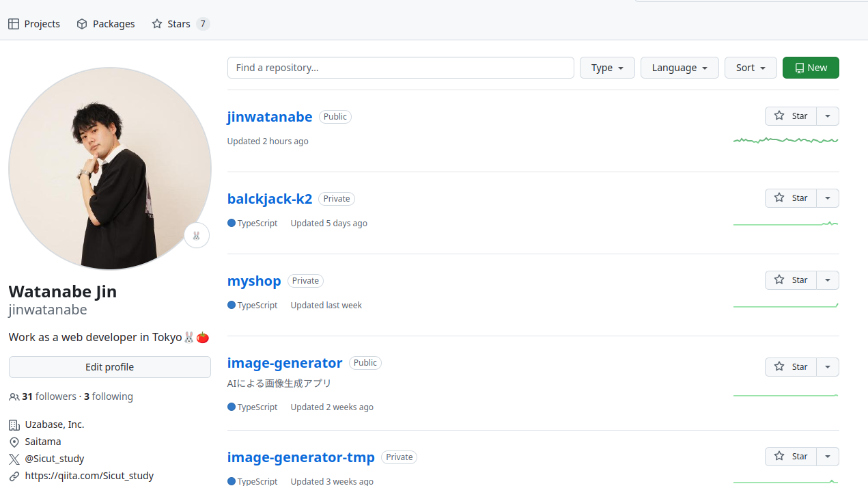View activity graph for balckjack-k2 repository
The width and height of the screenshot is (868, 486).
click(x=786, y=223)
